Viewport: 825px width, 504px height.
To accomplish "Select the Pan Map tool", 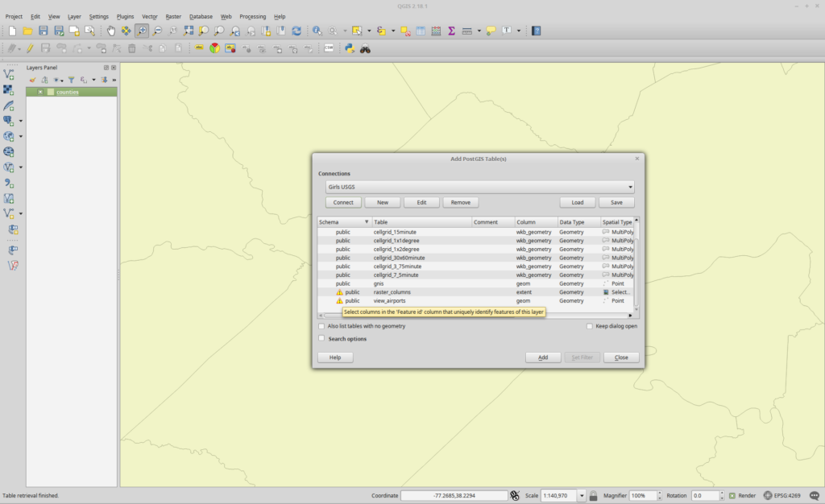I will point(110,31).
